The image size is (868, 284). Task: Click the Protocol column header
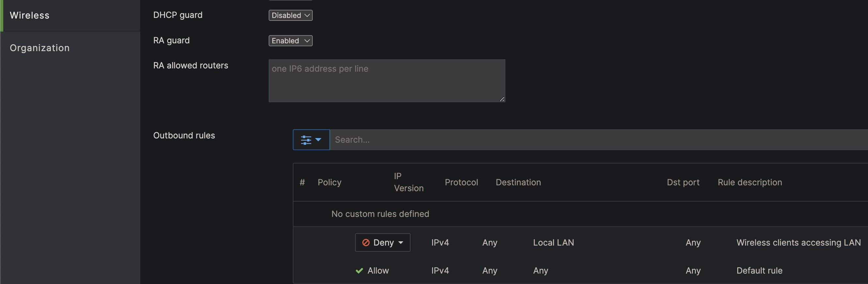[461, 182]
